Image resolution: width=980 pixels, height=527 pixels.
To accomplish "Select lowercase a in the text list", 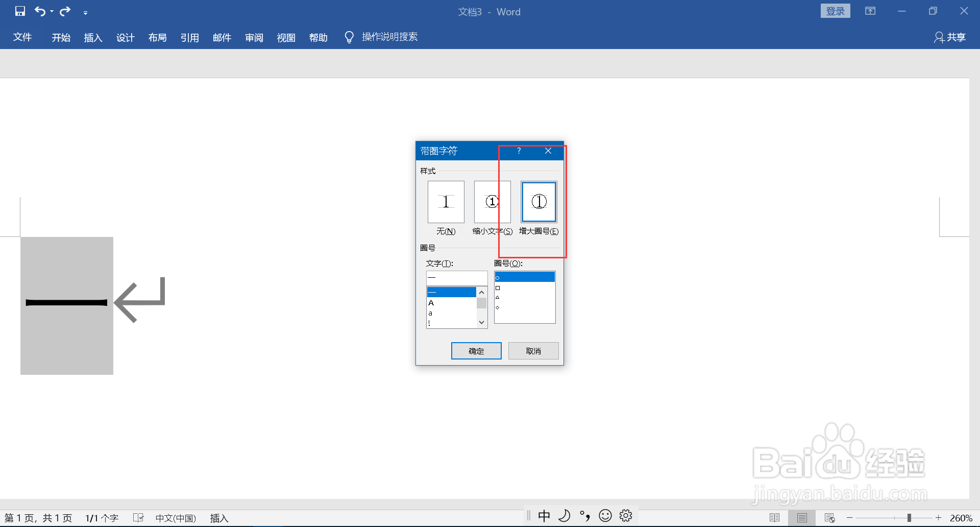I will click(x=451, y=313).
